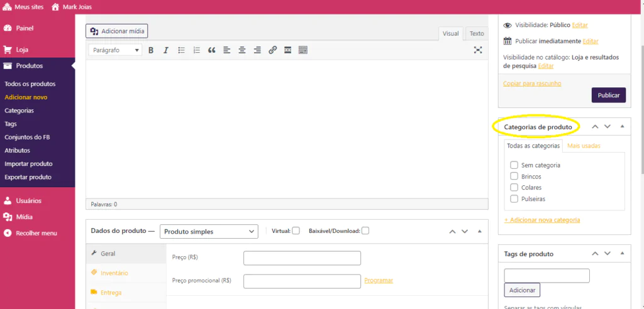
Task: Click Adicionar button for product tags
Action: (522, 290)
